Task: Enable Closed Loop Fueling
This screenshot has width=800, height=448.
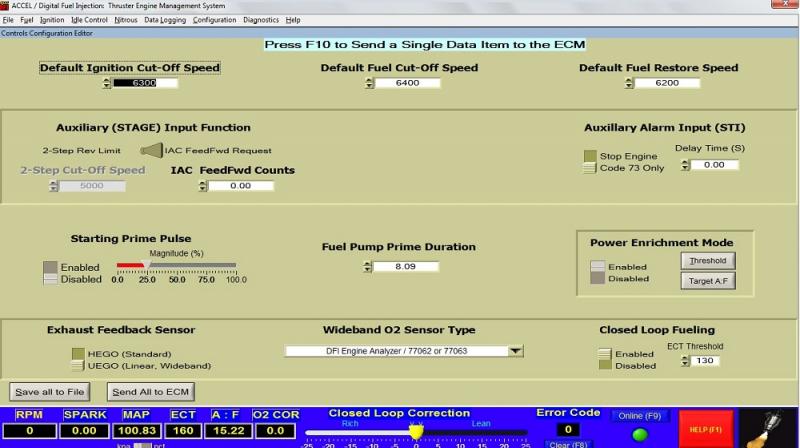Action: click(605, 354)
